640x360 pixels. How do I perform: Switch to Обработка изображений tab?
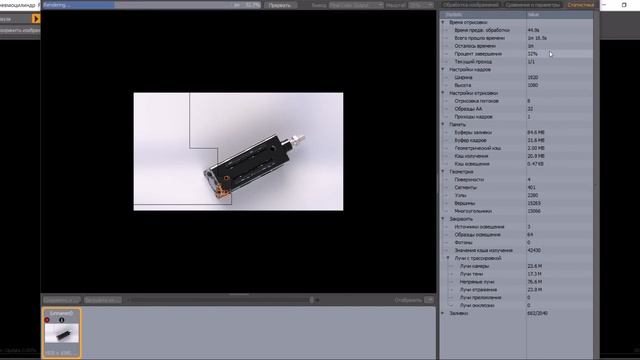point(471,5)
